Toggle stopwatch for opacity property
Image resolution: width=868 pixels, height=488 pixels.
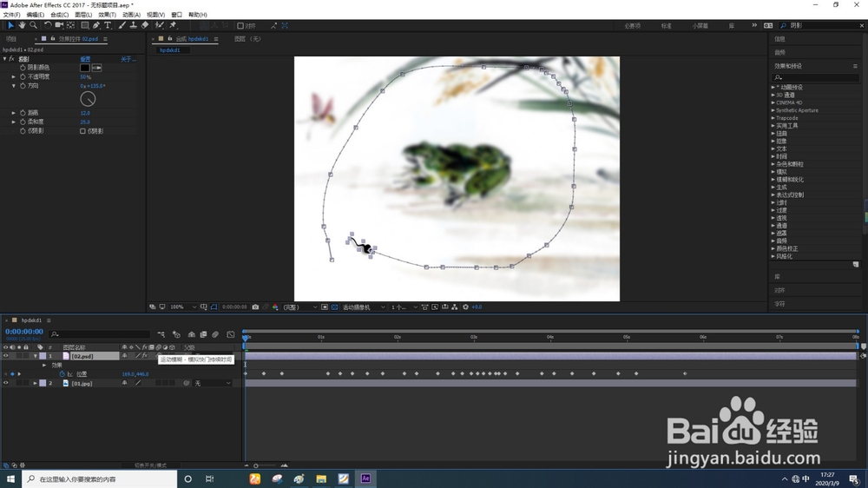[x=23, y=77]
